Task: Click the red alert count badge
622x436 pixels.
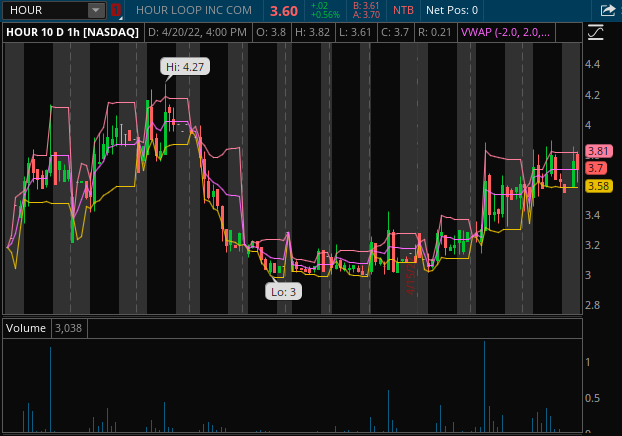Action: pyautogui.click(x=115, y=10)
